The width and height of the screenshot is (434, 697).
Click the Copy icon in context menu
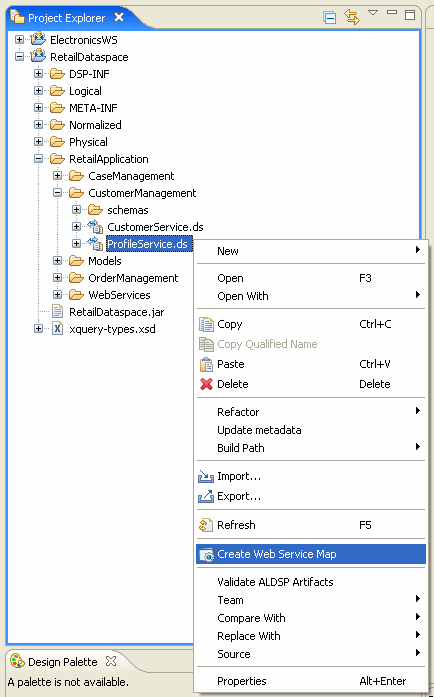pyautogui.click(x=206, y=324)
